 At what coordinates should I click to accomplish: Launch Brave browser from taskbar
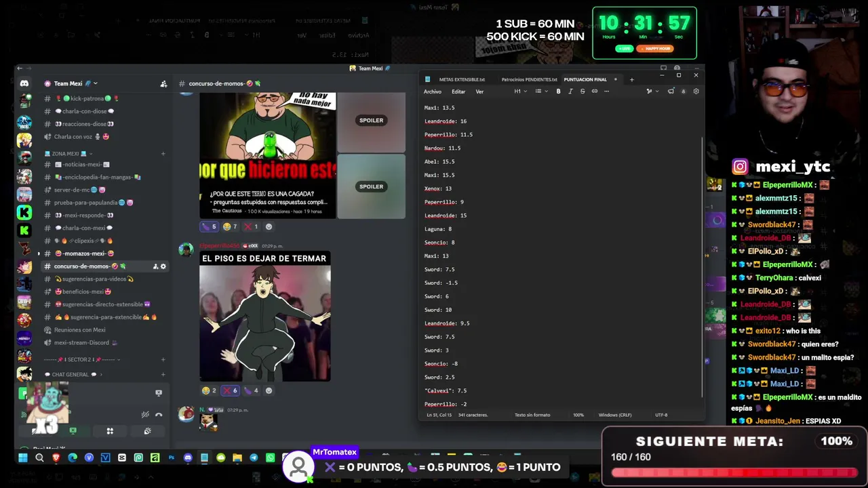[x=56, y=457]
